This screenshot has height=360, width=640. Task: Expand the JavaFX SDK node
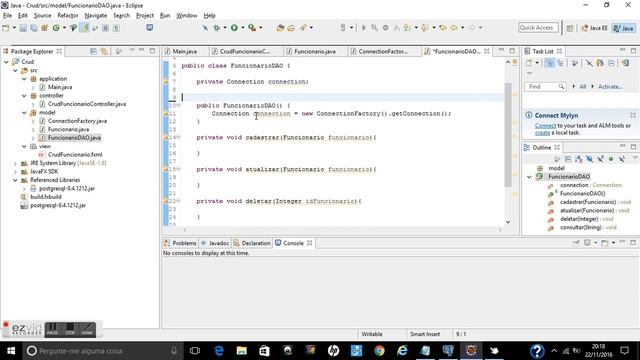[x=15, y=171]
